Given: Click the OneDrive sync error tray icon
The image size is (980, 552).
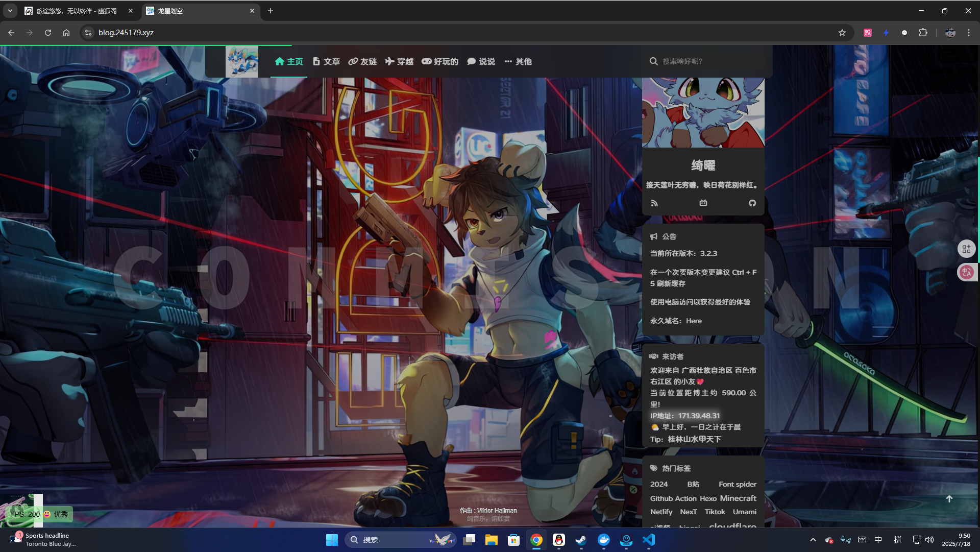Looking at the screenshot, I should [x=829, y=540].
